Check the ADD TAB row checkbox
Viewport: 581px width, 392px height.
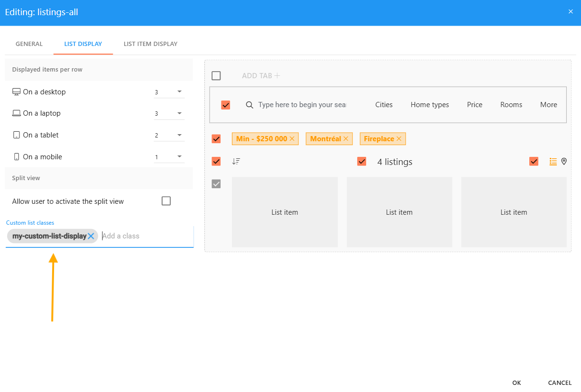click(x=216, y=76)
